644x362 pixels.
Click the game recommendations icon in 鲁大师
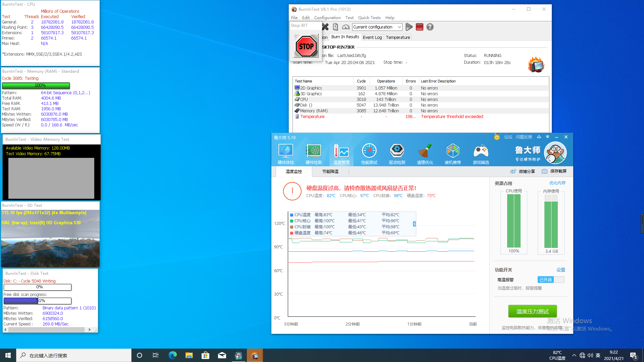point(481,154)
